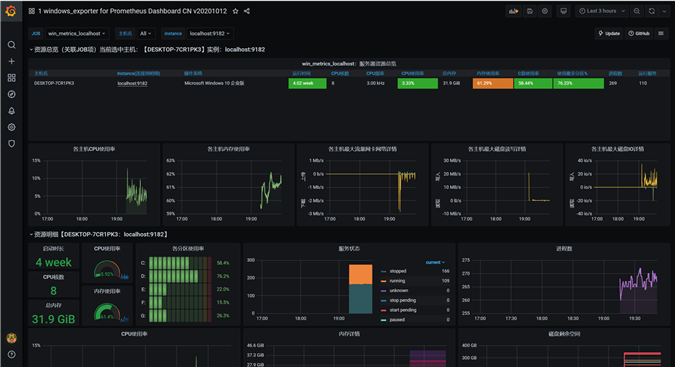Open the dashboards grid icon beside the title
The width and height of the screenshot is (675, 367).
(x=32, y=11)
